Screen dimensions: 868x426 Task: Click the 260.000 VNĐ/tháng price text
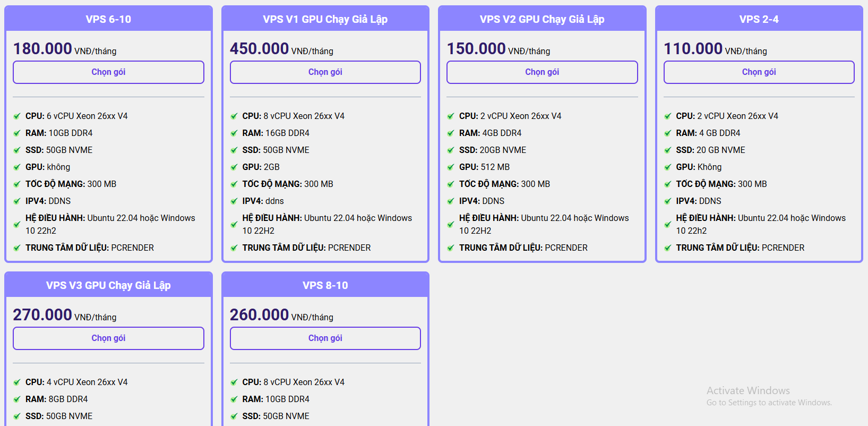pyautogui.click(x=281, y=315)
